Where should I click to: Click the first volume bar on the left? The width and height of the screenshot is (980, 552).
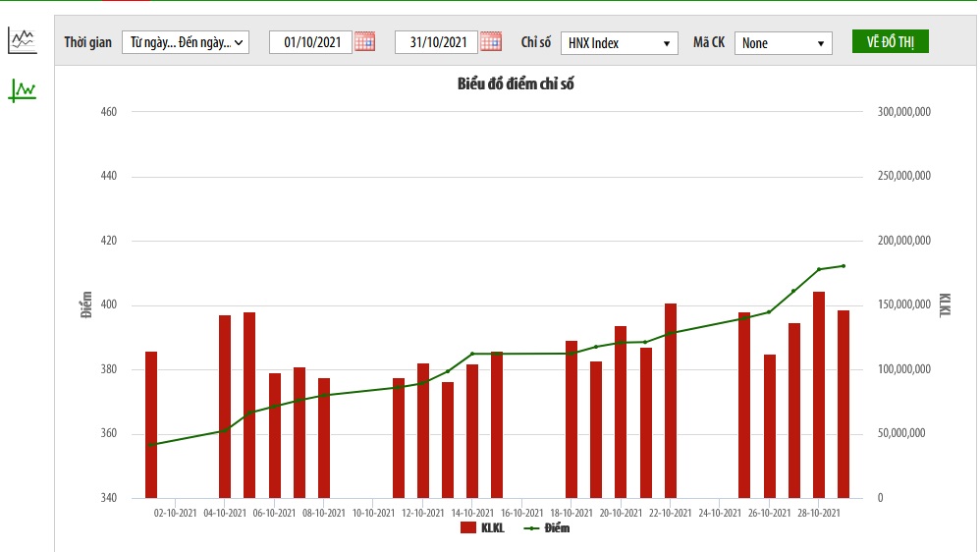[151, 424]
